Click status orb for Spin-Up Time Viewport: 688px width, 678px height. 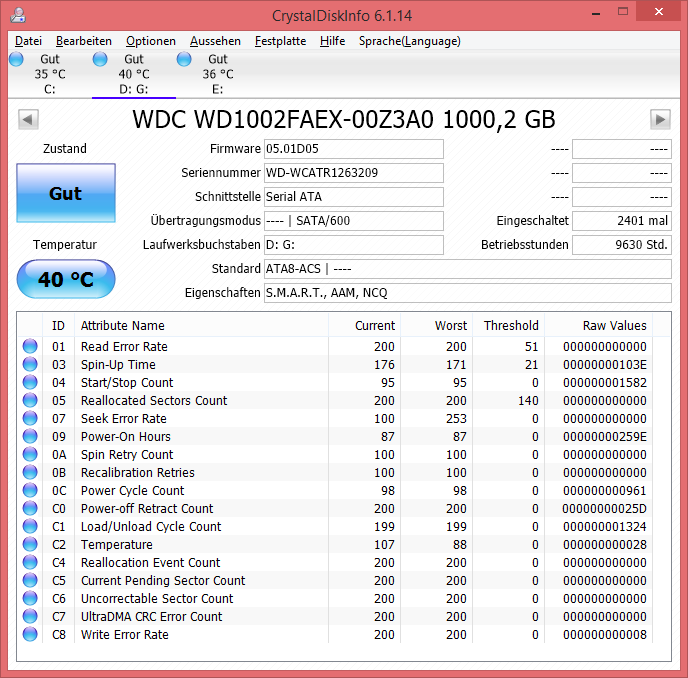pos(30,364)
